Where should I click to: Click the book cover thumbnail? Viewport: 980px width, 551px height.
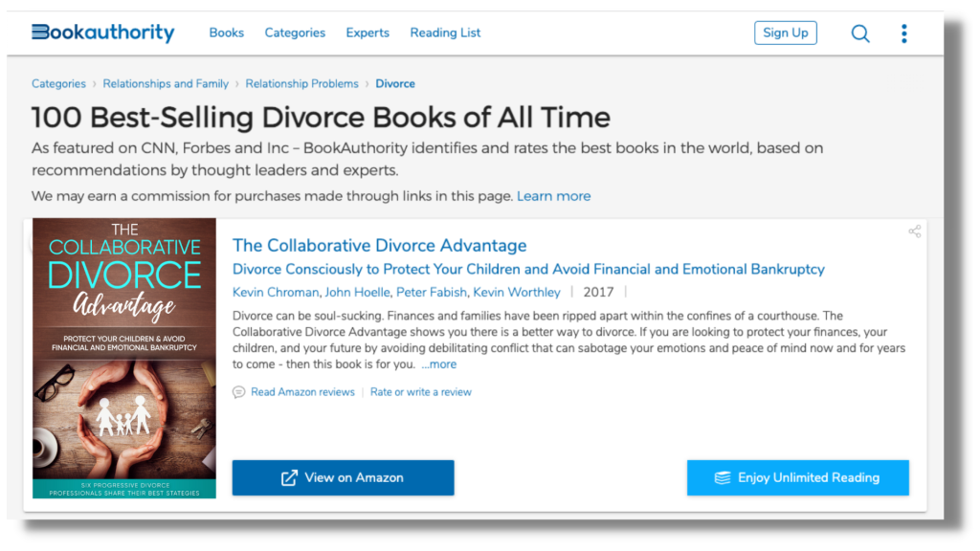(x=124, y=359)
